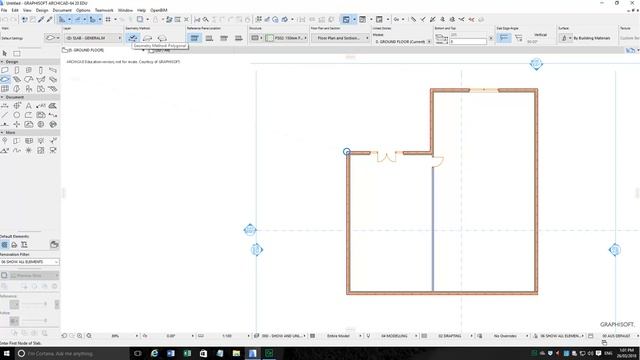Open the File menu
The width and height of the screenshot is (640, 360).
point(4,10)
